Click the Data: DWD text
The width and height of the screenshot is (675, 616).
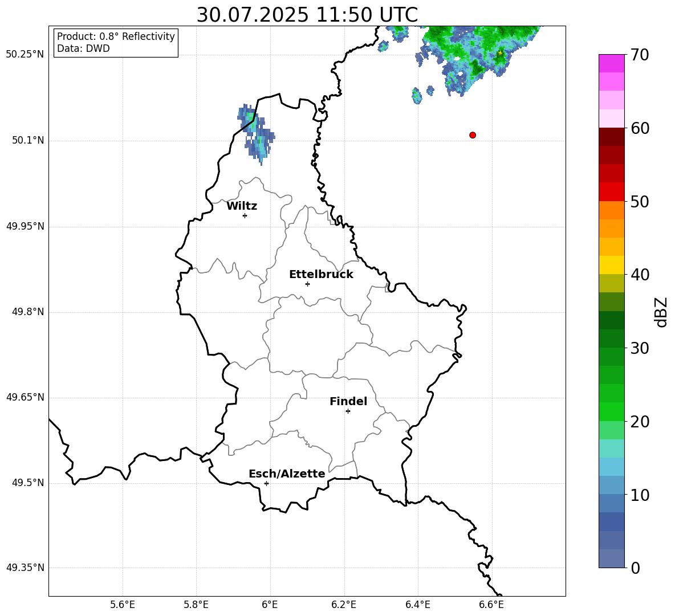click(x=83, y=48)
